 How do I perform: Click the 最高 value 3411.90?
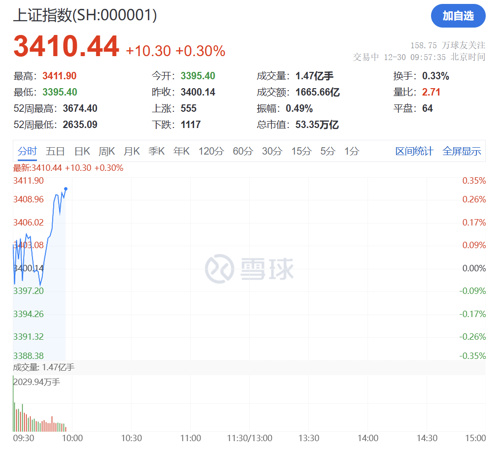(x=59, y=76)
